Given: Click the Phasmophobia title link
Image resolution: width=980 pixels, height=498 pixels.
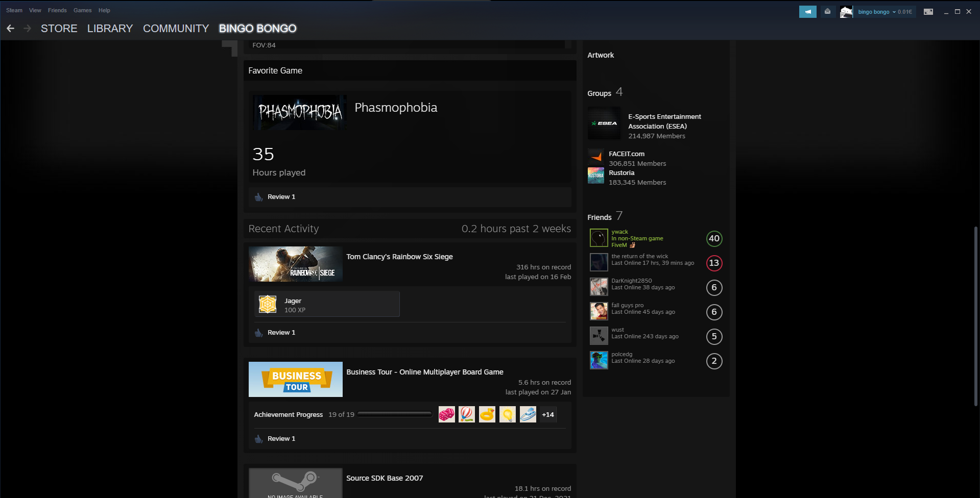Looking at the screenshot, I should [x=396, y=108].
